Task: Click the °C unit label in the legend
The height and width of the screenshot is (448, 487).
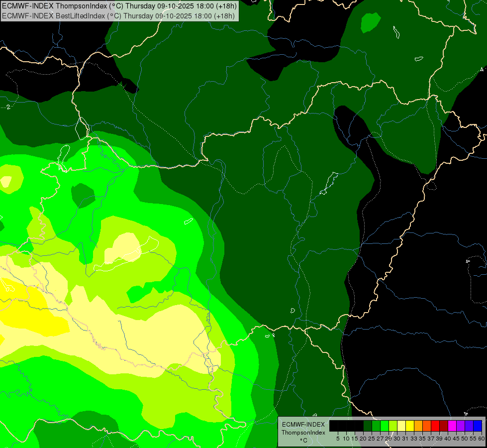Action: pyautogui.click(x=303, y=440)
